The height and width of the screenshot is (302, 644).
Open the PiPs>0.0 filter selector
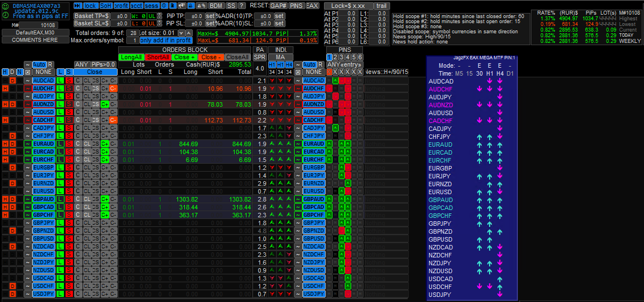(x=103, y=64)
